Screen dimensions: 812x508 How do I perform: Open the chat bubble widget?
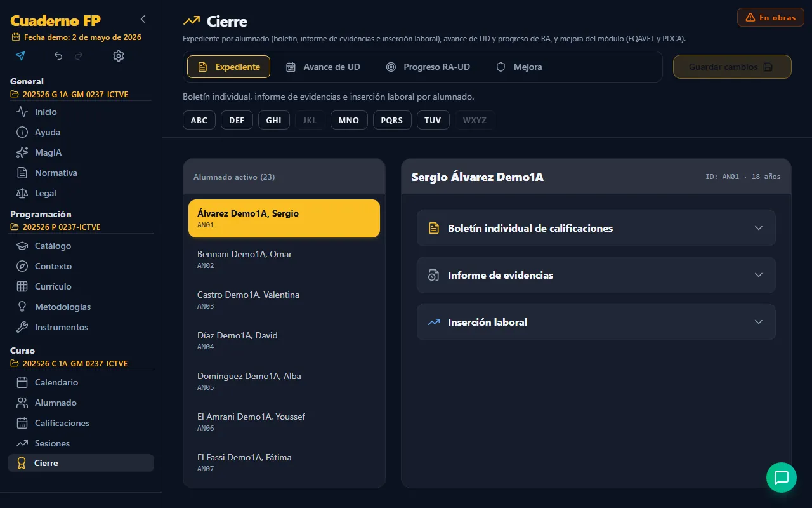pos(782,478)
